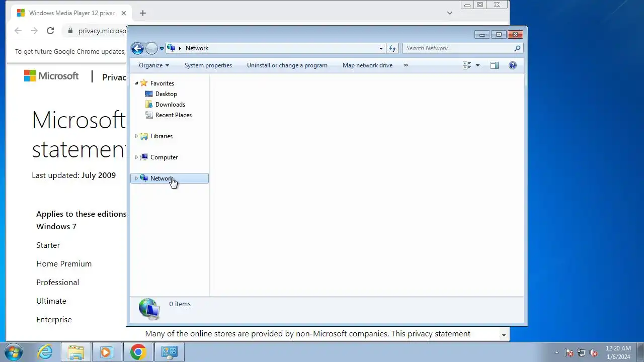Viewport: 644px width, 362px height.
Task: Open Downloads in the navigation pane
Action: point(170,105)
